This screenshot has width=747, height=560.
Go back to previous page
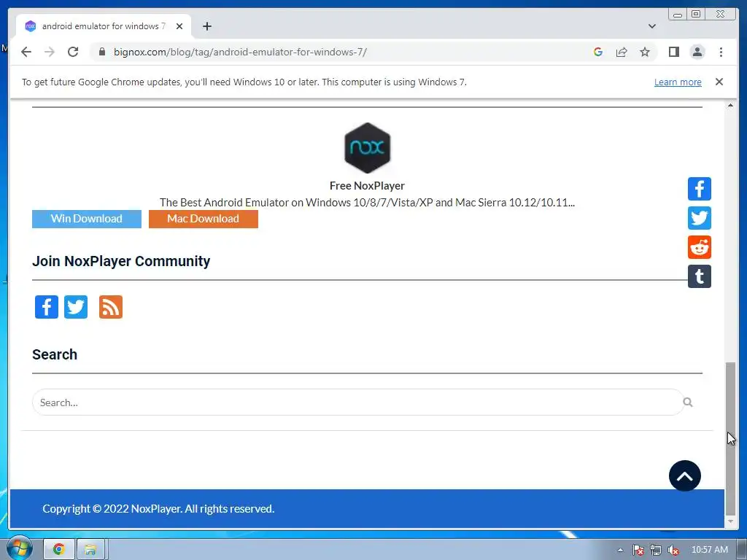point(26,52)
